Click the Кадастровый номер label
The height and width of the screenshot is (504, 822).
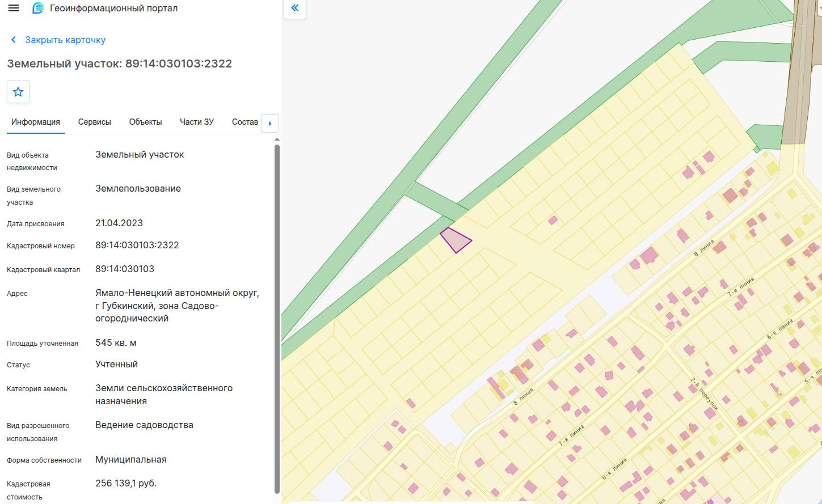[x=41, y=246]
